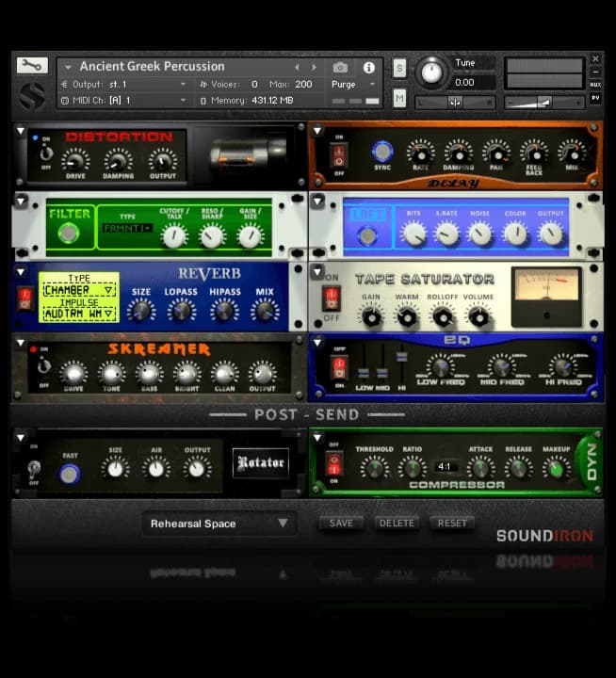Open the Distortion module preset arrow menu
The height and width of the screenshot is (678, 616).
click(x=21, y=131)
